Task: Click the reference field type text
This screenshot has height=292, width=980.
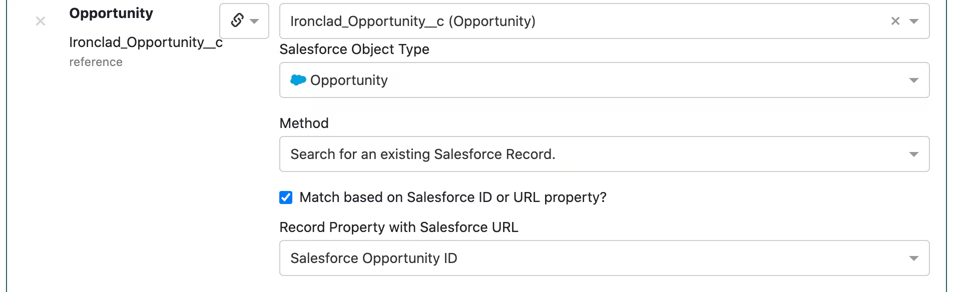Action: coord(96,62)
